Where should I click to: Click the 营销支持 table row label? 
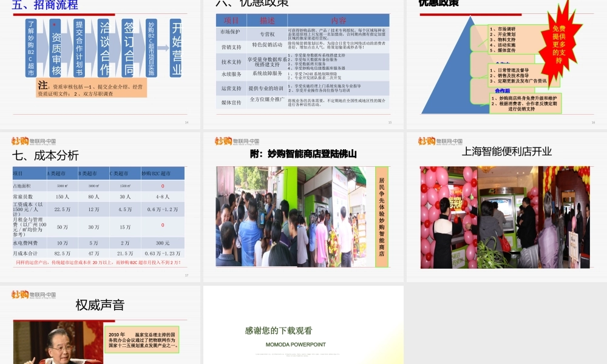point(231,47)
